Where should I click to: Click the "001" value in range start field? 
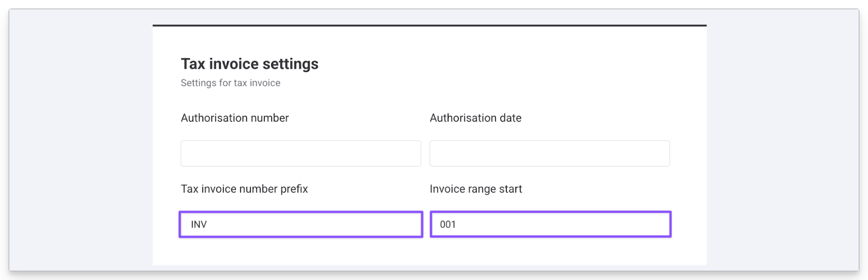coord(448,225)
